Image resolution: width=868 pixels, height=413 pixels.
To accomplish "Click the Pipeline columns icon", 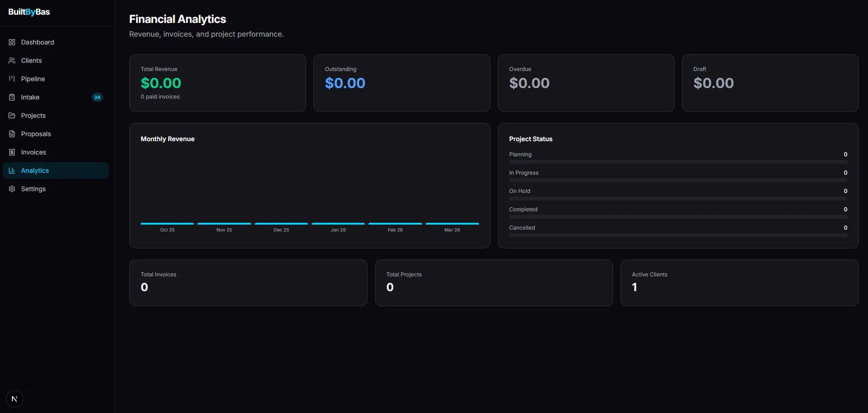I will [12, 79].
